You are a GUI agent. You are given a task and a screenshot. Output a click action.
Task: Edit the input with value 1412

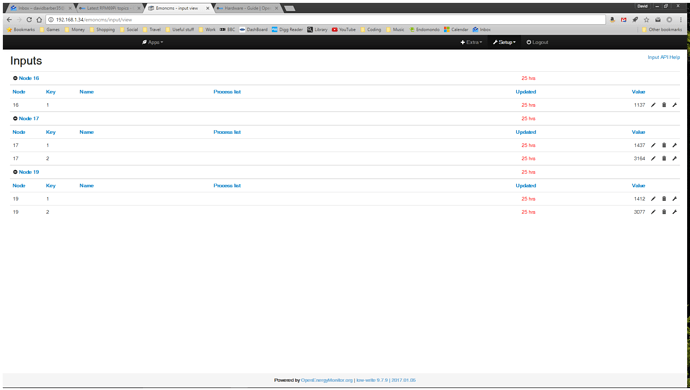[x=653, y=199]
